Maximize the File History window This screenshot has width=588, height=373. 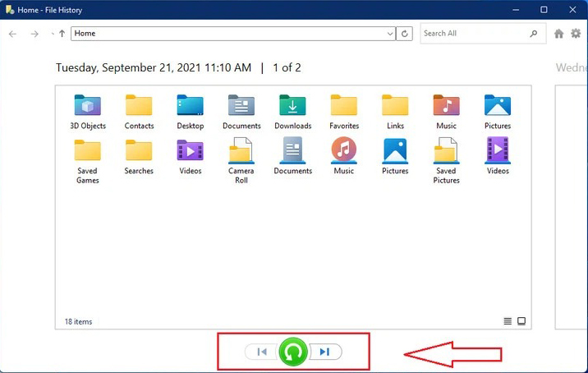544,10
